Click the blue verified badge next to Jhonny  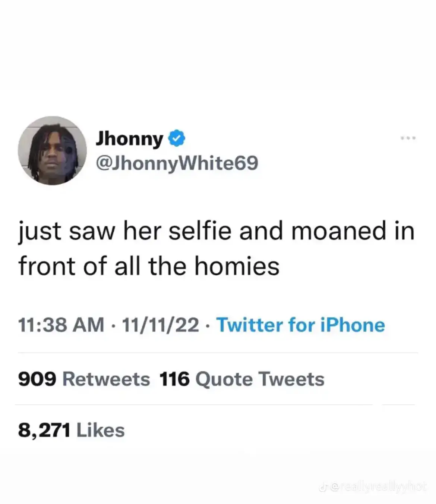[177, 139]
